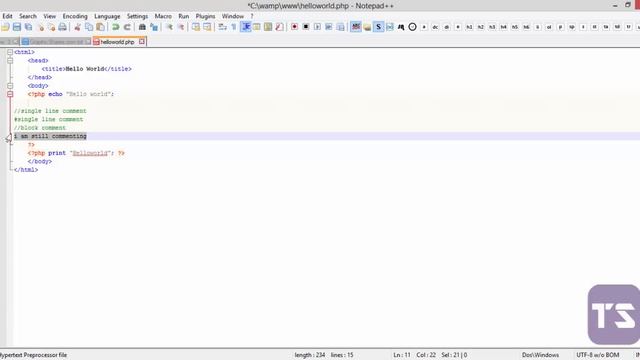
Task: Click the Zoom Out toolbar icon
Action: point(180,27)
